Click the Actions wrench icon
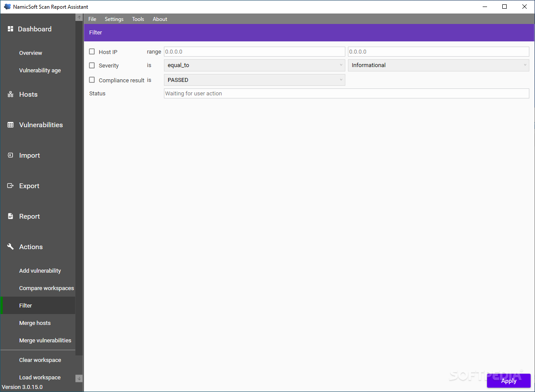 (x=10, y=247)
